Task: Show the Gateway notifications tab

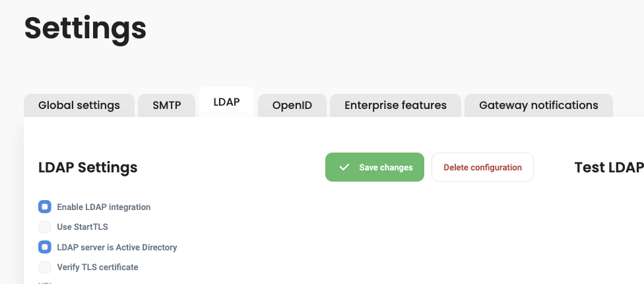Action: coord(538,105)
